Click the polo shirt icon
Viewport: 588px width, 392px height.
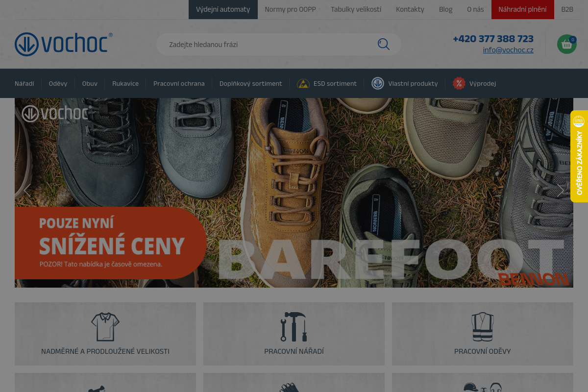105,327
